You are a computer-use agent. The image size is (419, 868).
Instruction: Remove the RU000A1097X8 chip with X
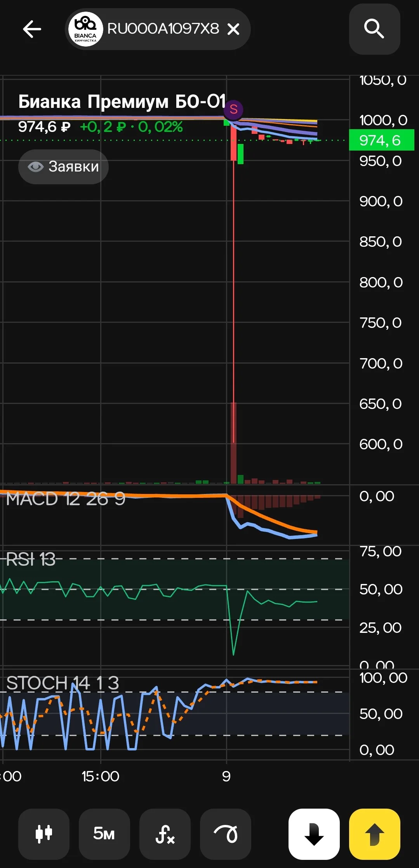233,29
